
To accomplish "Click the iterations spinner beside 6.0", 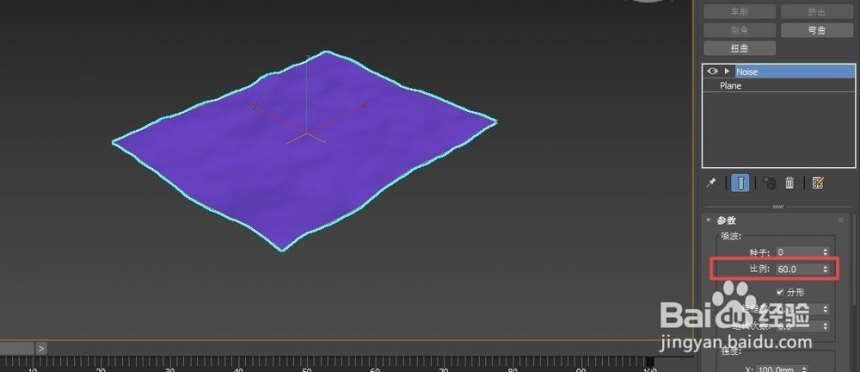I will coord(825,326).
